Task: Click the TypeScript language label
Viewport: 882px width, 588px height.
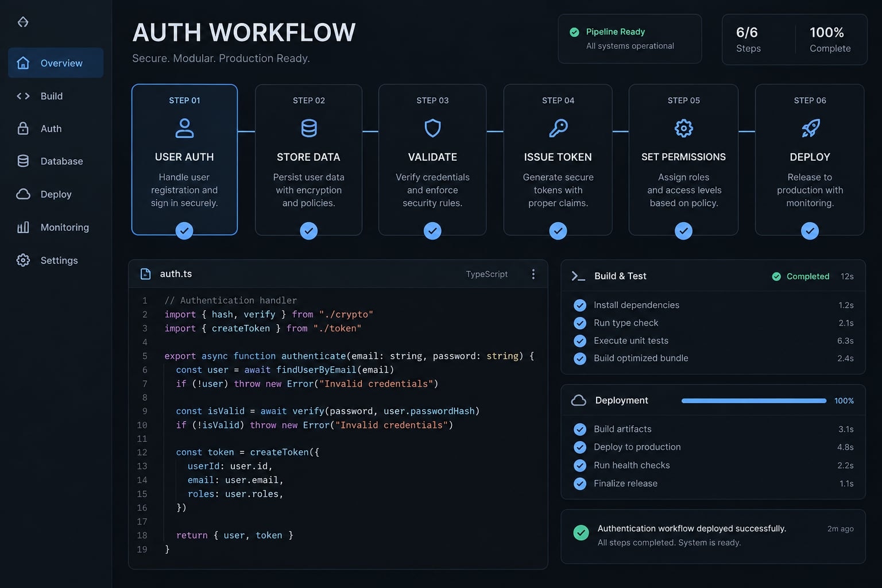Action: (487, 274)
